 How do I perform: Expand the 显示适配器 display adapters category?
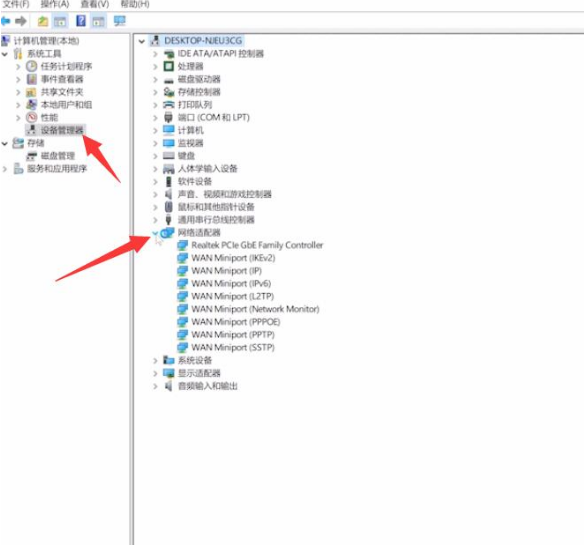tap(155, 373)
